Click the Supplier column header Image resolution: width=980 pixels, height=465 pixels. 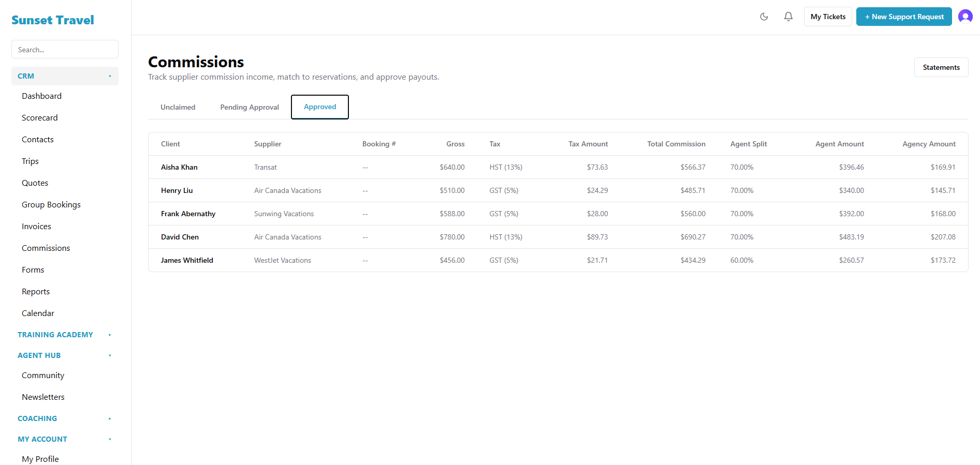[268, 144]
